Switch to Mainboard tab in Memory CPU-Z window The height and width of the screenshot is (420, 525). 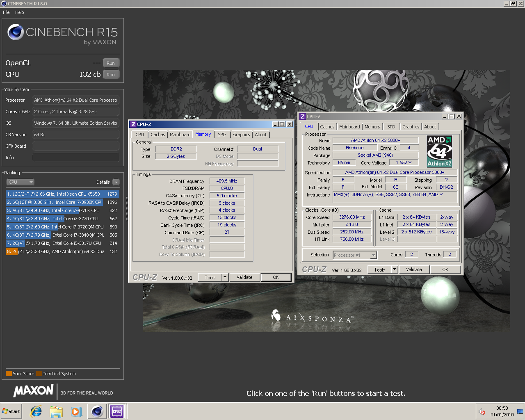tap(180, 135)
